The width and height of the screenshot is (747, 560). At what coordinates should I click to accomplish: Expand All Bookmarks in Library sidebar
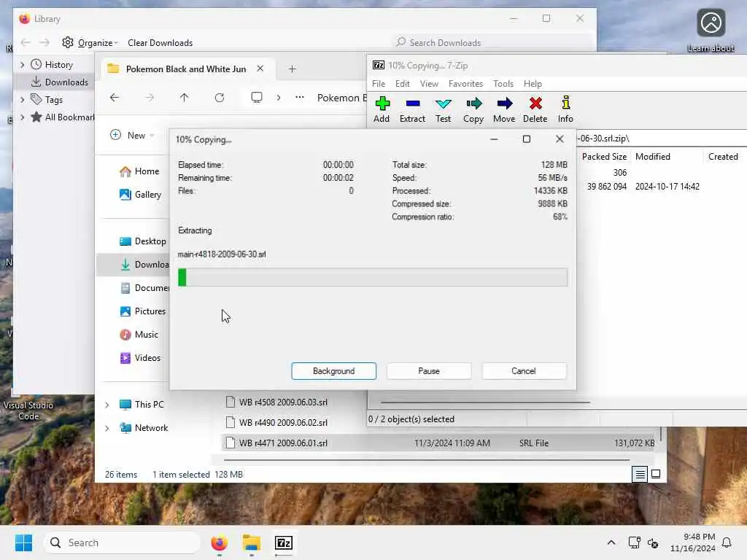22,117
